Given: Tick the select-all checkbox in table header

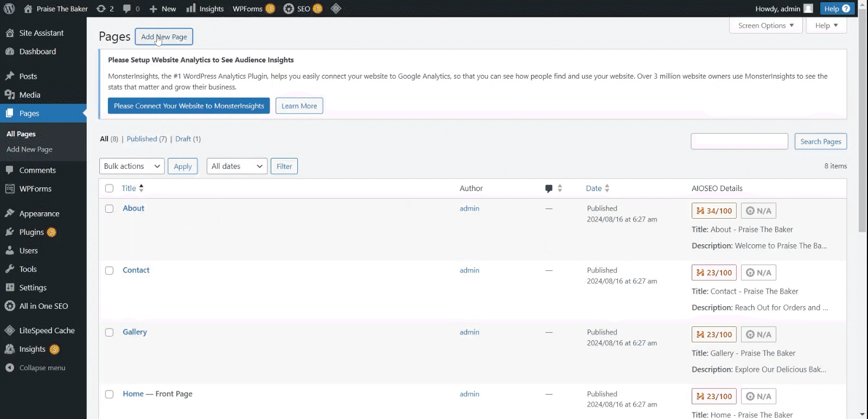Looking at the screenshot, I should [x=109, y=188].
